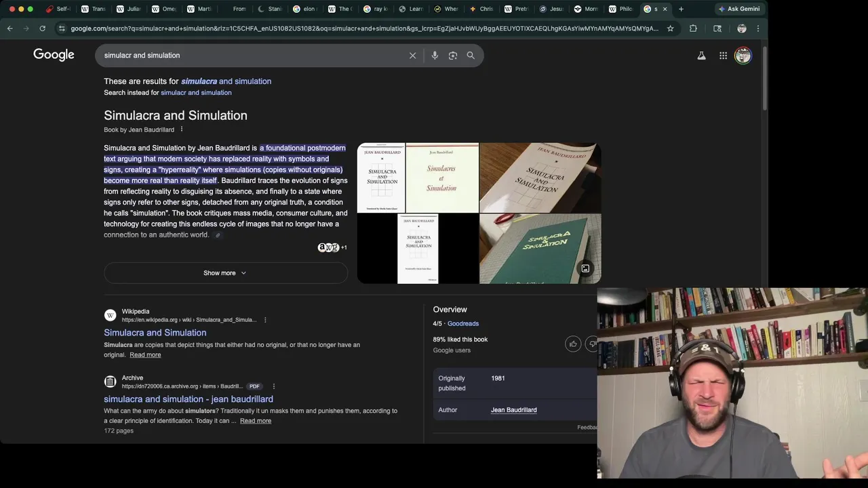Open the first book cover thumbnail
The height and width of the screenshot is (488, 868).
click(x=381, y=178)
